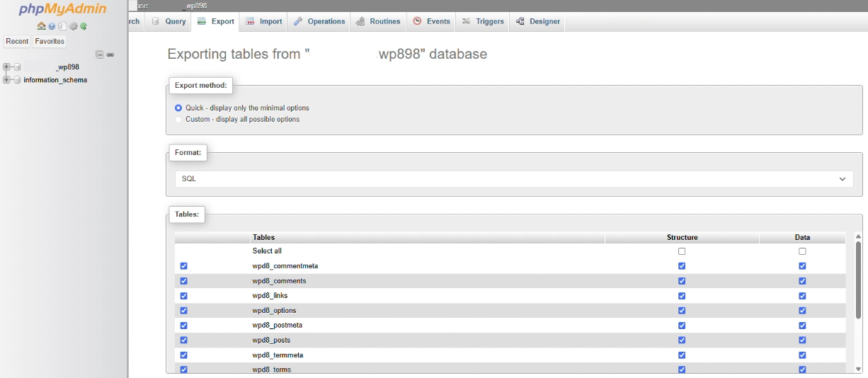868x378 pixels.
Task: Open the phpMyAdmin documentation help icon
Action: coord(52,26)
